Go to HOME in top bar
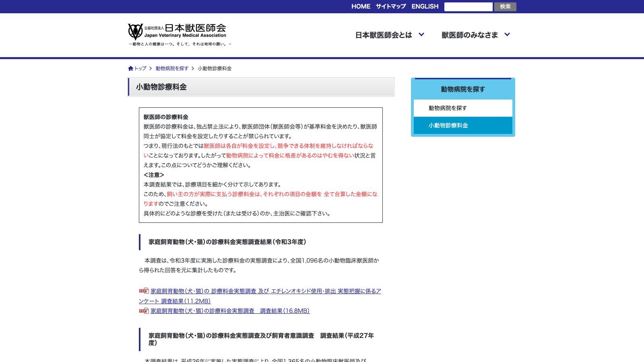Screen dimensions: 644x362 pyautogui.click(x=361, y=6)
